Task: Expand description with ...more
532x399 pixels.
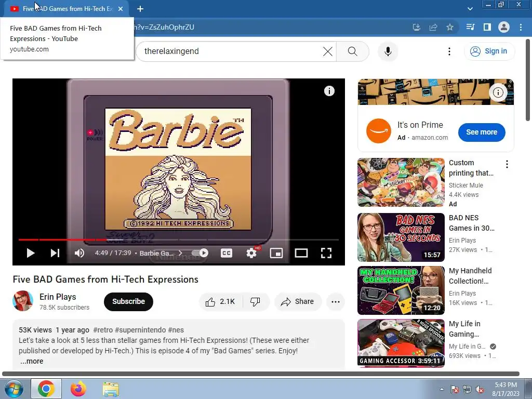Action: pos(32,362)
